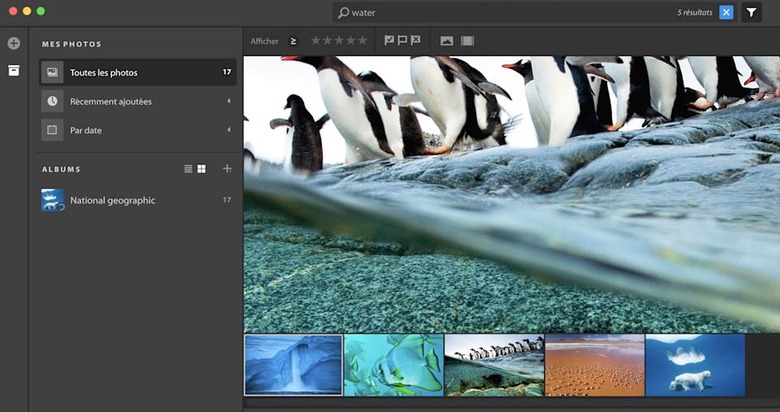Toggle the picked flag filter
780x412 pixels.
coord(389,41)
